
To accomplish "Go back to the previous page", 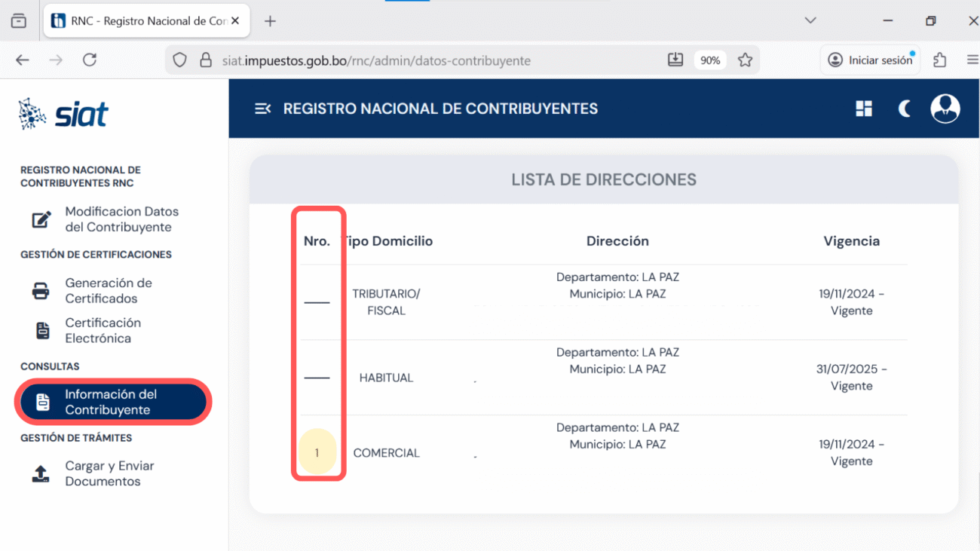I will pyautogui.click(x=23, y=60).
